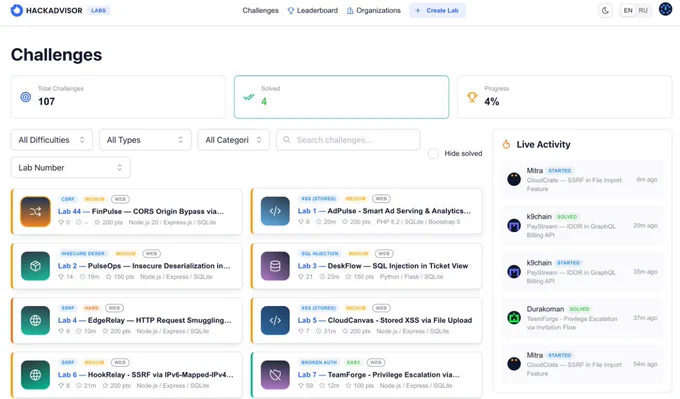Open the Lab Number sort dropdown
Screen dimensions: 680x399
point(70,167)
